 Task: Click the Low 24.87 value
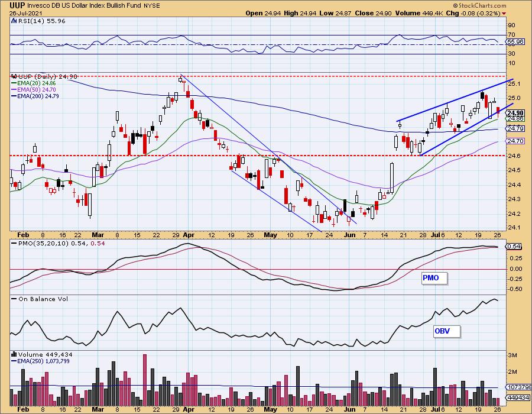click(x=335, y=13)
